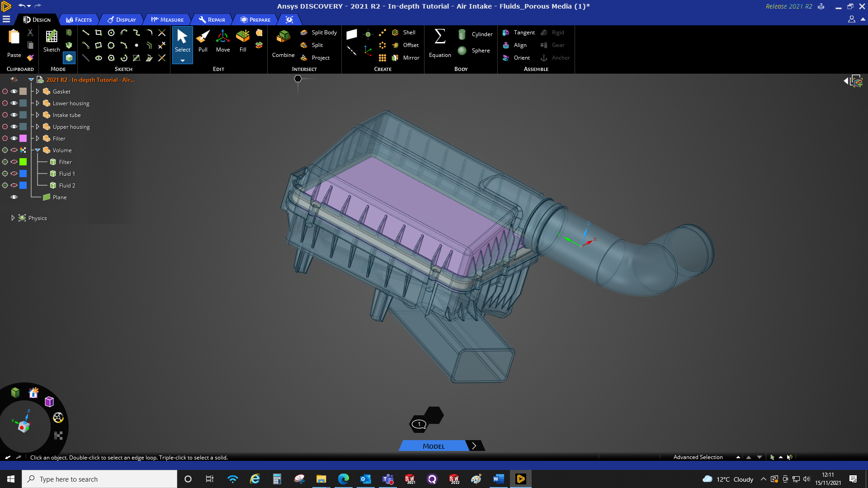Click the green Filter color swatch

click(23, 162)
